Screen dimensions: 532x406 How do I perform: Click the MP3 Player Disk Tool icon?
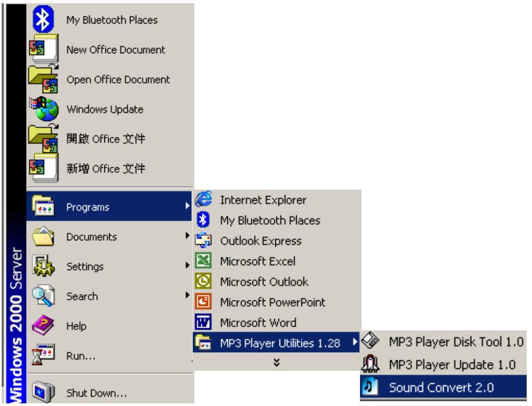tap(370, 340)
